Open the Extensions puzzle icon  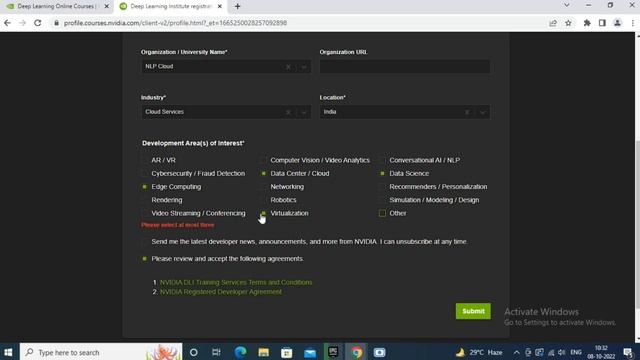pyautogui.click(x=587, y=23)
